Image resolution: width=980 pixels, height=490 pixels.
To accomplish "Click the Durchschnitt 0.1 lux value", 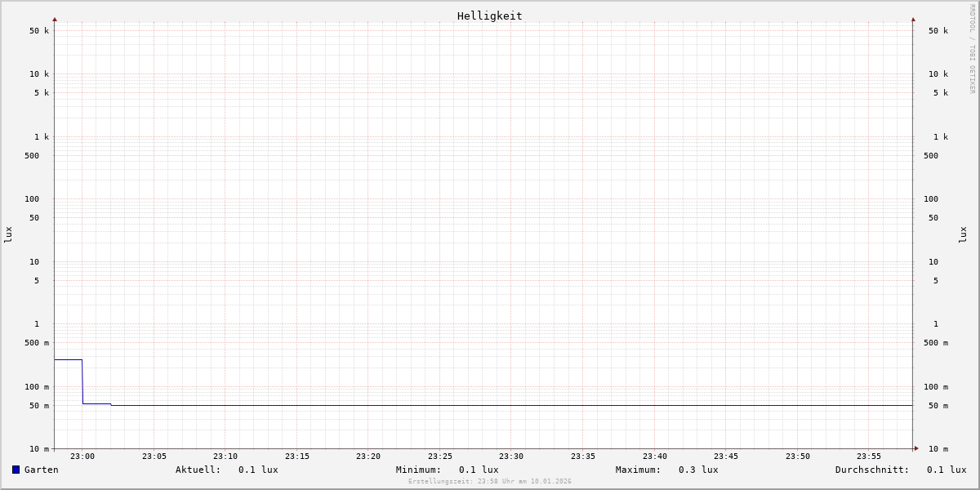I will click(946, 470).
